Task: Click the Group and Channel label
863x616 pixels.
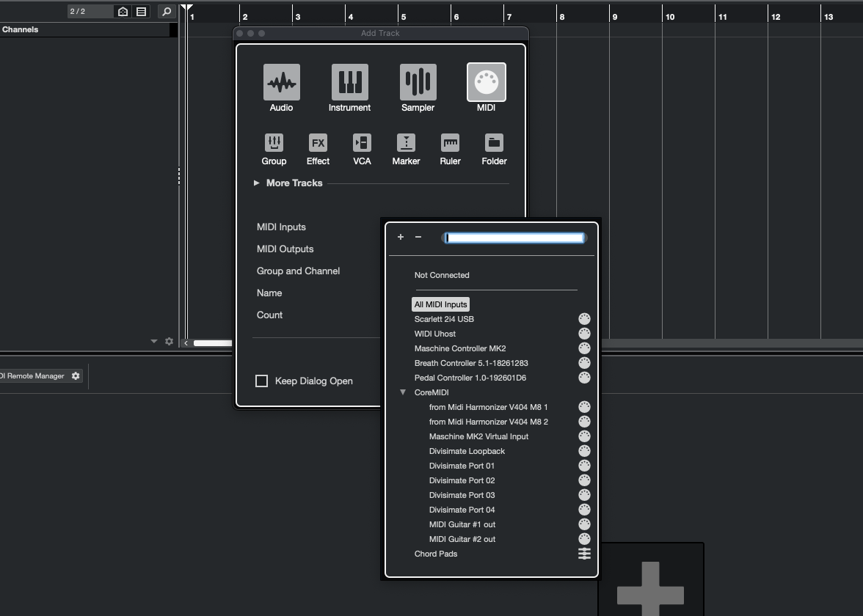Action: pos(298,271)
